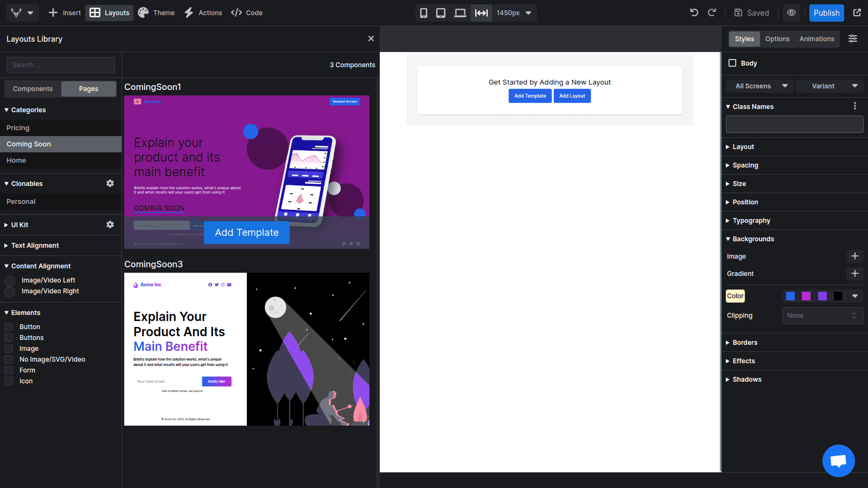Open the Variant dropdown
This screenshot has width=868, height=488.
pos(829,86)
